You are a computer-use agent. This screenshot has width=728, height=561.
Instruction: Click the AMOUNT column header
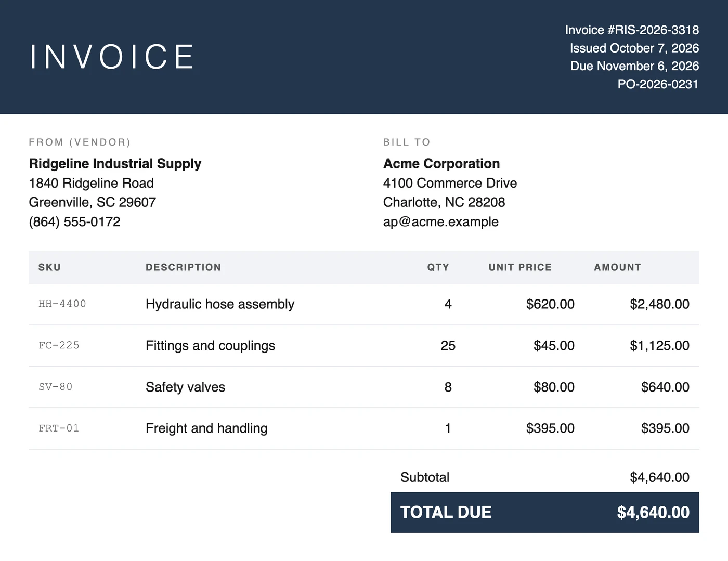point(617,267)
